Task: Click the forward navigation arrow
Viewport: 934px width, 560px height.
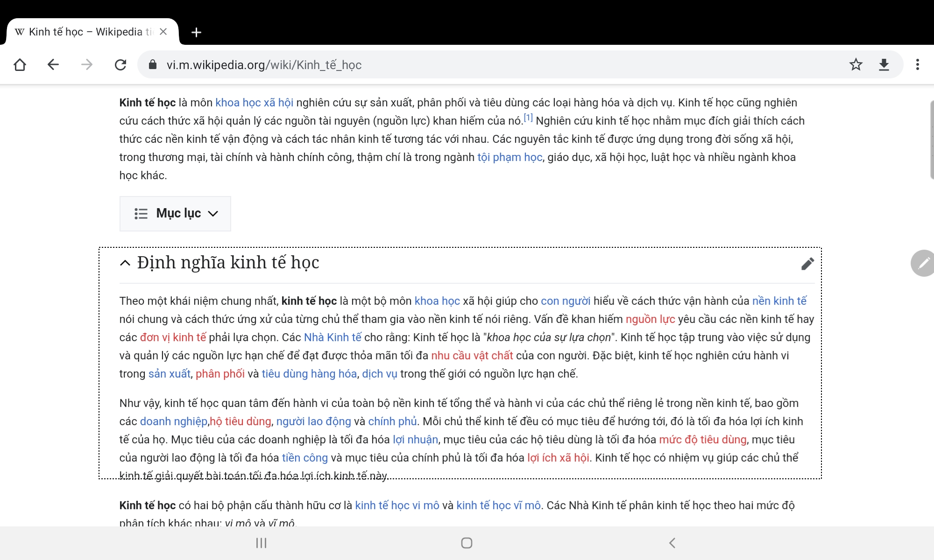Action: pos(87,64)
